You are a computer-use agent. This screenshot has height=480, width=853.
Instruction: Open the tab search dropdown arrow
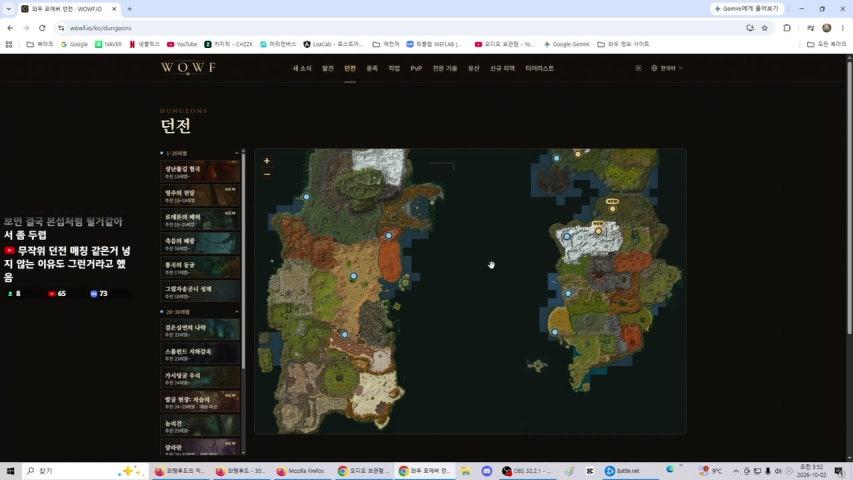point(8,9)
